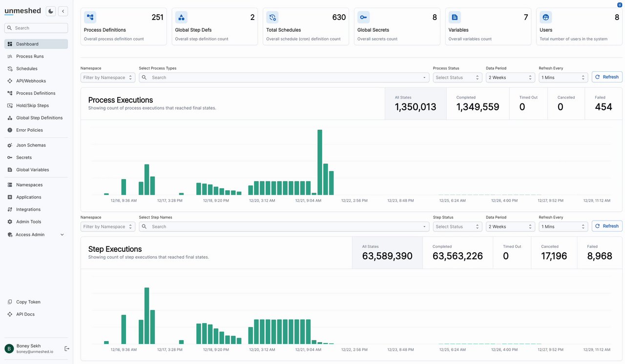625x364 pixels.
Task: Refresh the Process Executions chart
Action: point(607,77)
